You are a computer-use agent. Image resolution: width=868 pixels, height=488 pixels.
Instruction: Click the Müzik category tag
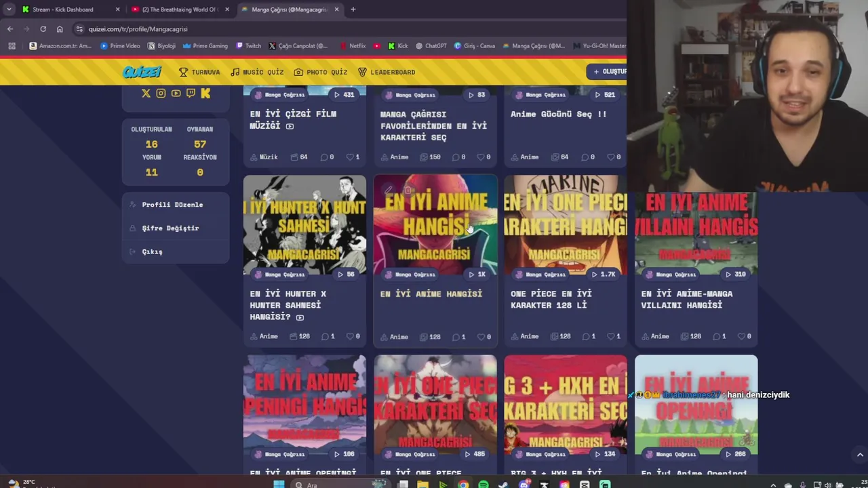coord(264,157)
